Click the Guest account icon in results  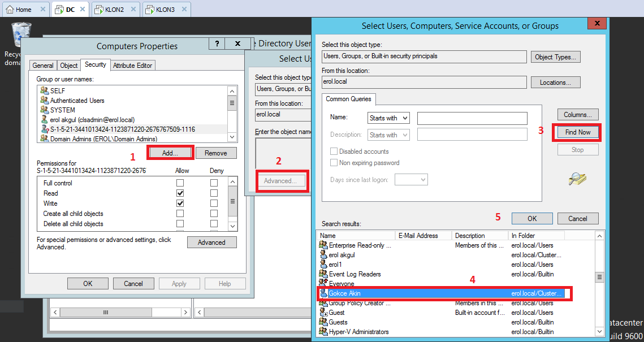click(x=323, y=313)
